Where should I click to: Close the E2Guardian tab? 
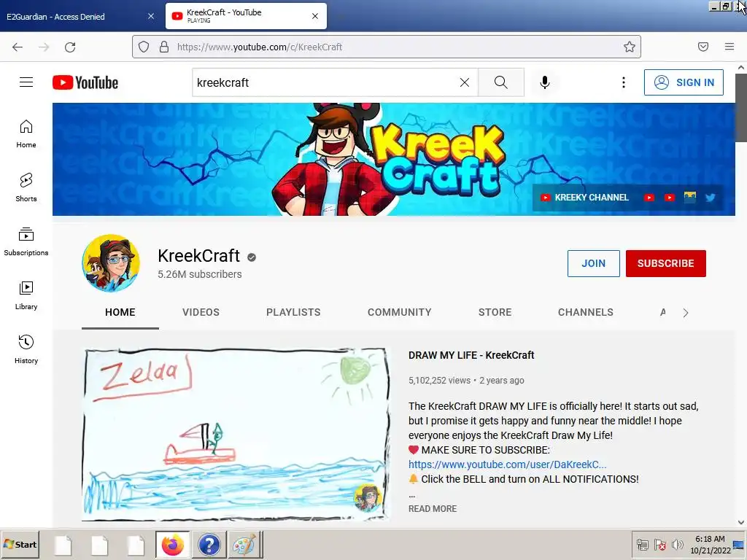(x=151, y=16)
